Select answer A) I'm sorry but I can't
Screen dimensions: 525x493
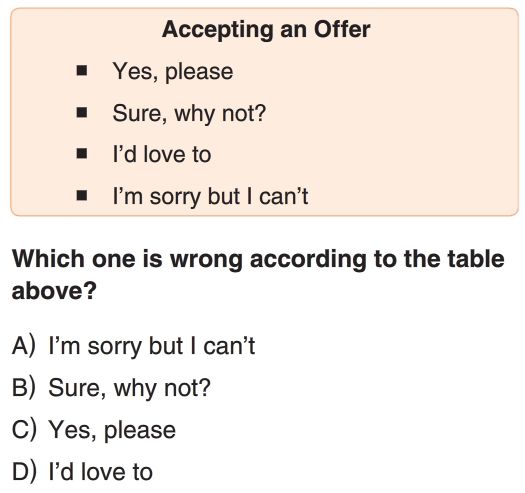click(x=134, y=346)
